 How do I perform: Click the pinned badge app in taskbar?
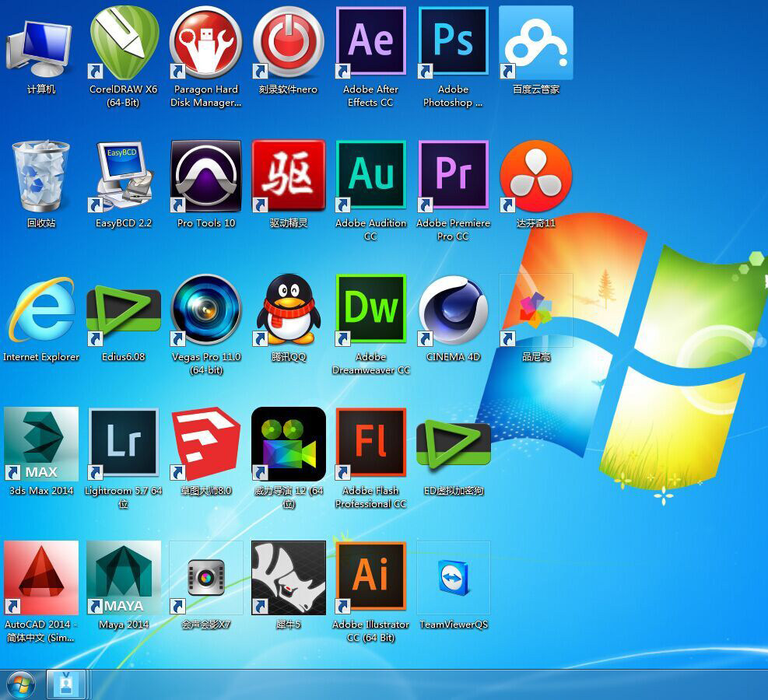point(66,684)
